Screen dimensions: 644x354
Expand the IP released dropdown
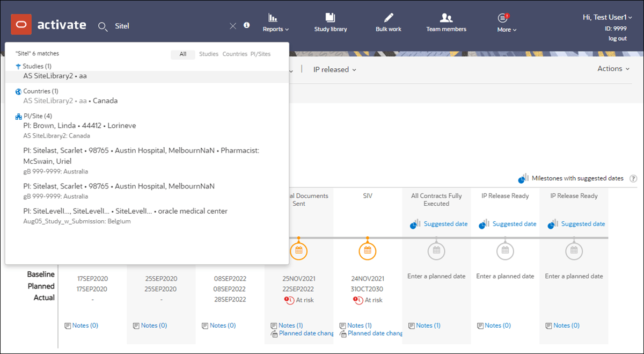[x=335, y=70]
